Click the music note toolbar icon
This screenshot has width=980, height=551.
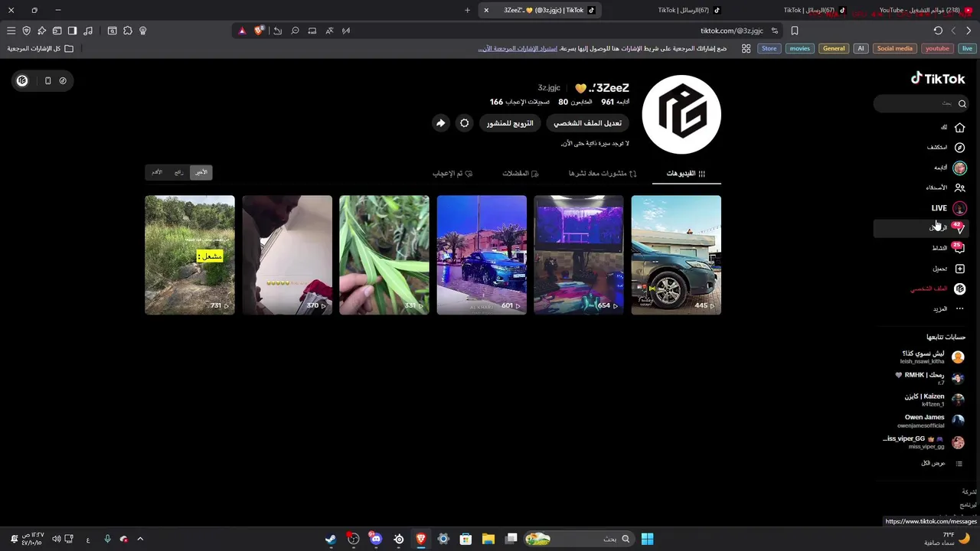pyautogui.click(x=88, y=31)
